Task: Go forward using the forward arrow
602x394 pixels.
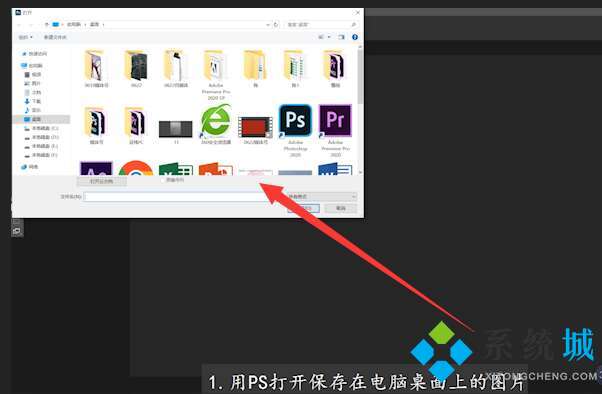Action: pos(31,25)
